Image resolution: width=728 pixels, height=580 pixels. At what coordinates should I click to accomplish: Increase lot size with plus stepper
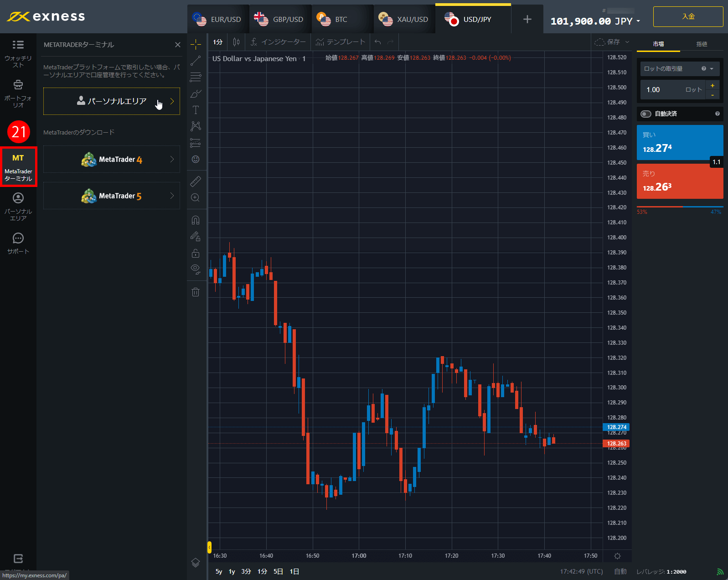coord(713,85)
